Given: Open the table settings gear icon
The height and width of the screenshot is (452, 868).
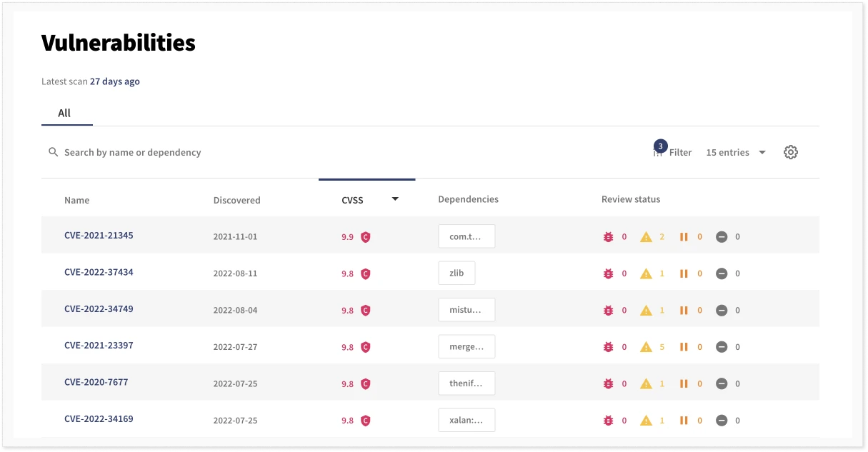Looking at the screenshot, I should point(790,151).
